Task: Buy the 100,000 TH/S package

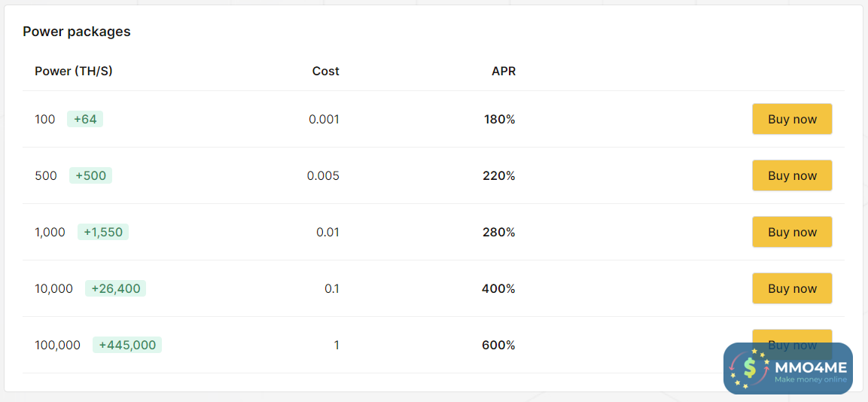Action: [x=791, y=337]
